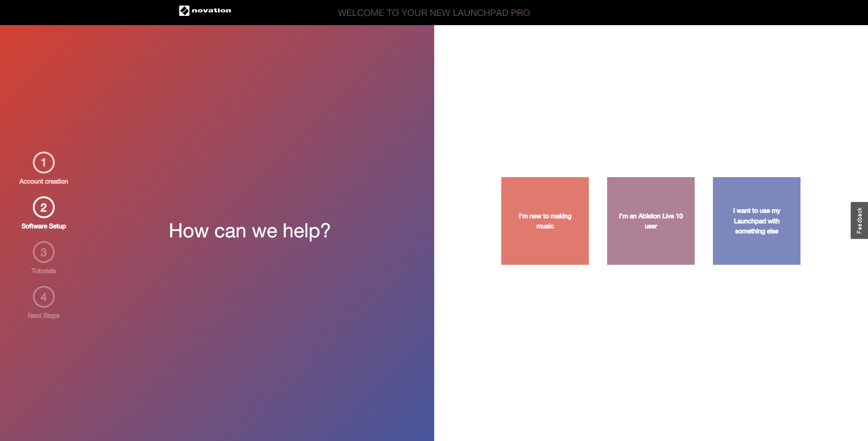The height and width of the screenshot is (441, 868).
Task: Go to the Tutorials step label
Action: click(x=44, y=271)
